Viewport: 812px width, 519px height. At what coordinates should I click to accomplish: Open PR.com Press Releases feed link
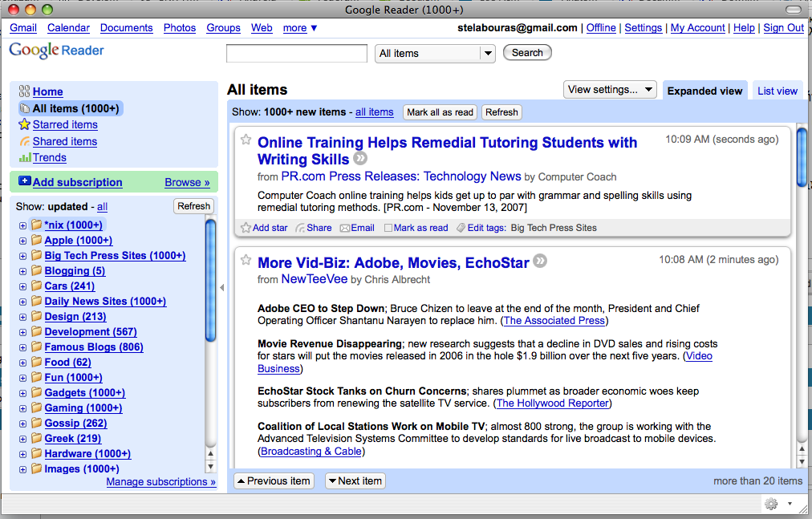pos(401,176)
